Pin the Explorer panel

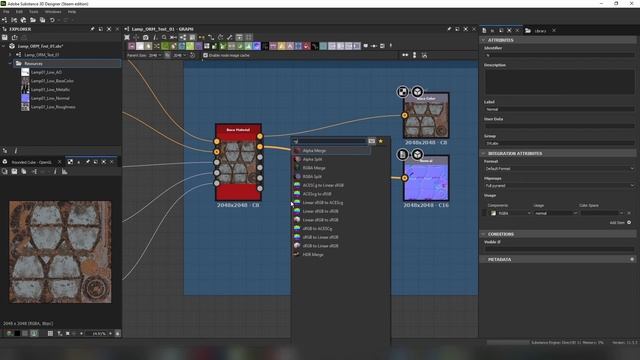(x=92, y=29)
